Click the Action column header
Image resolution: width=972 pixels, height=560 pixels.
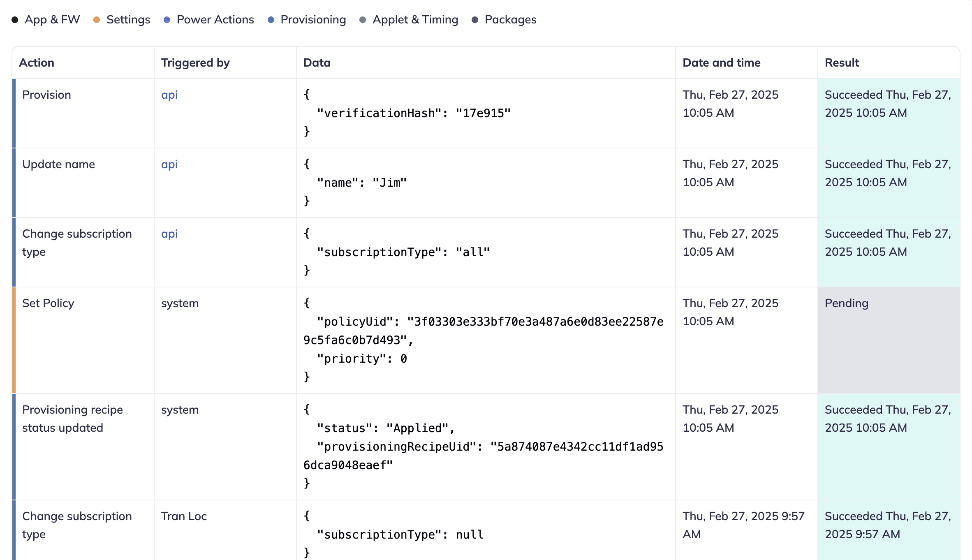(x=37, y=62)
